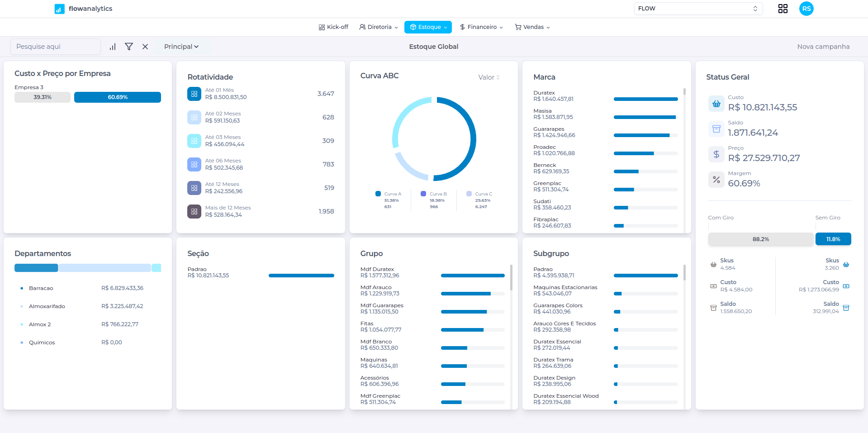Select the Almoxarifado department row

click(x=88, y=306)
